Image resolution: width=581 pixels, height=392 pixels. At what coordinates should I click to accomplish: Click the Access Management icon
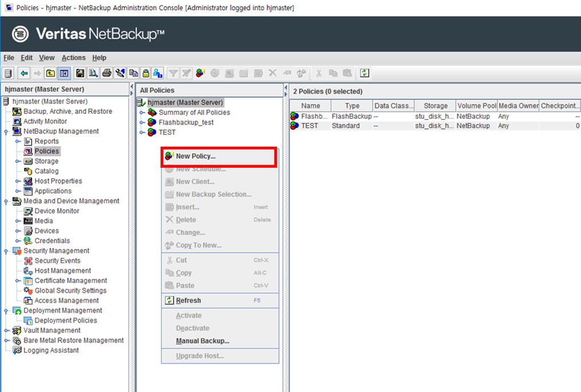[28, 301]
